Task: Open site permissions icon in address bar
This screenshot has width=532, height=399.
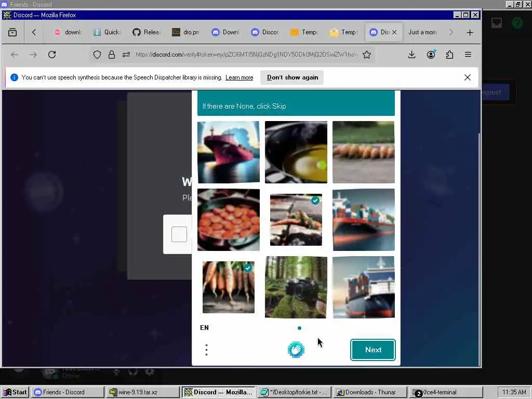Action: point(126,55)
